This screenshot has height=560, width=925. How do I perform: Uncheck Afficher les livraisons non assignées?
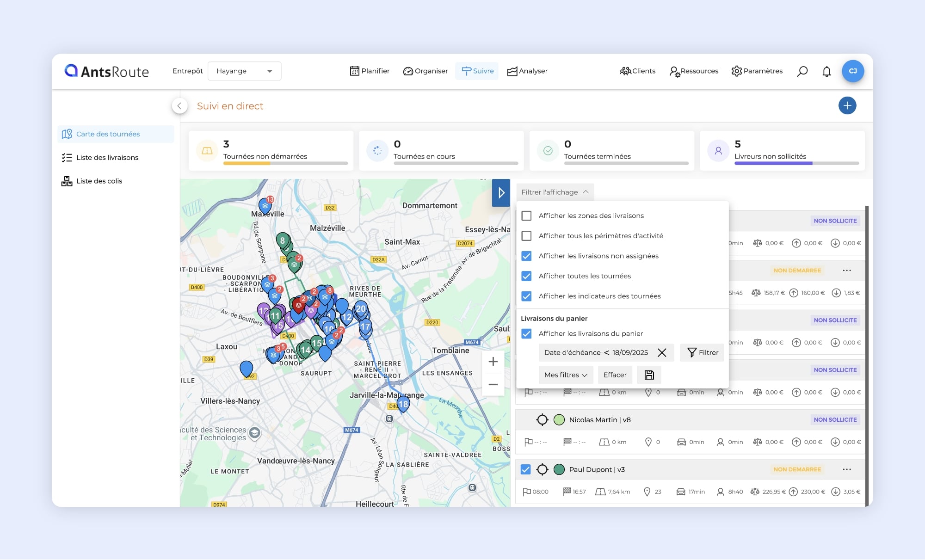click(526, 256)
